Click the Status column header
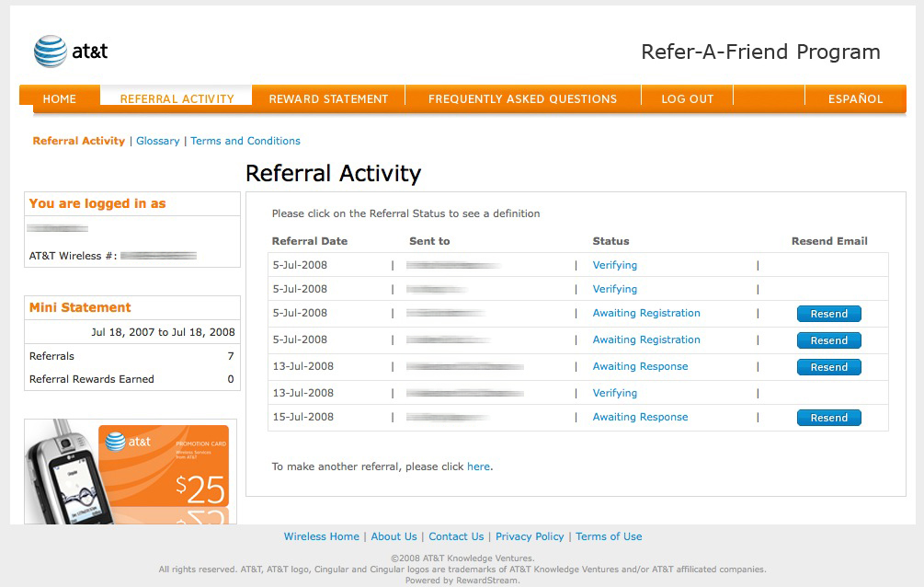The image size is (924, 587). click(611, 241)
